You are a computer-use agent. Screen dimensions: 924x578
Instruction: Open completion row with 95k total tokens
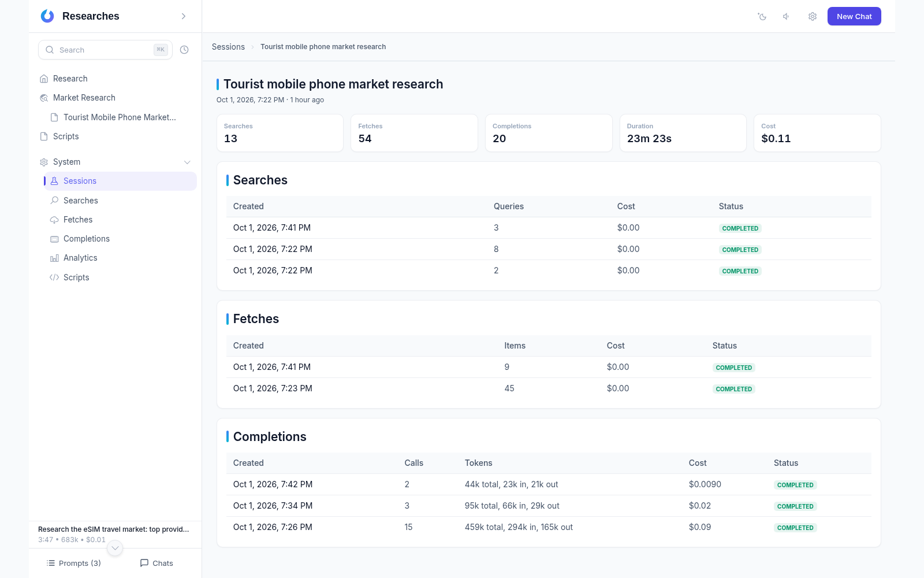point(549,506)
